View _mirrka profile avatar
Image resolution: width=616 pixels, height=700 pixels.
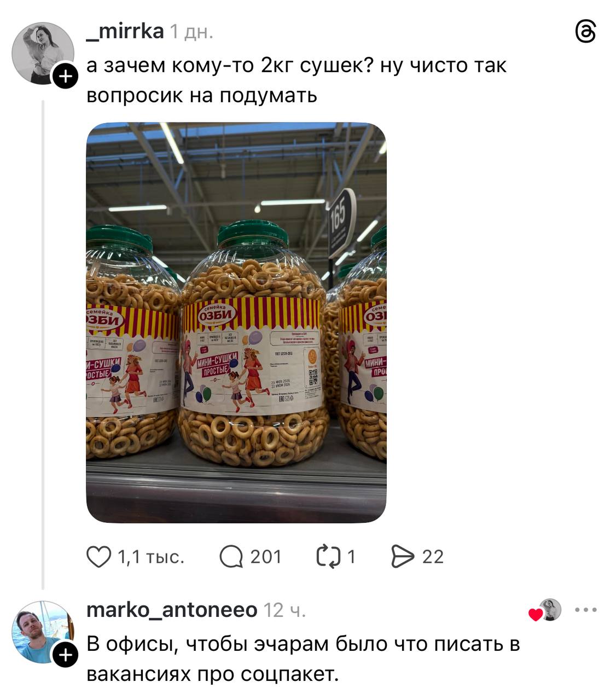click(x=43, y=53)
